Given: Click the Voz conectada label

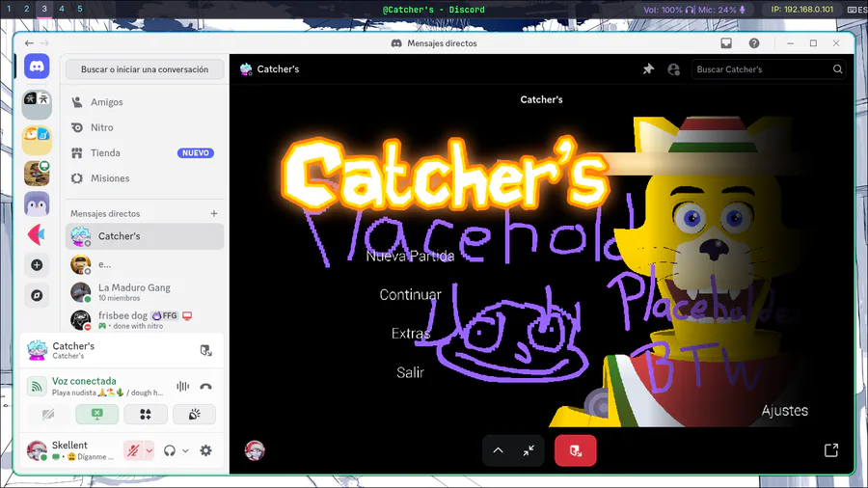Looking at the screenshot, I should point(84,381).
